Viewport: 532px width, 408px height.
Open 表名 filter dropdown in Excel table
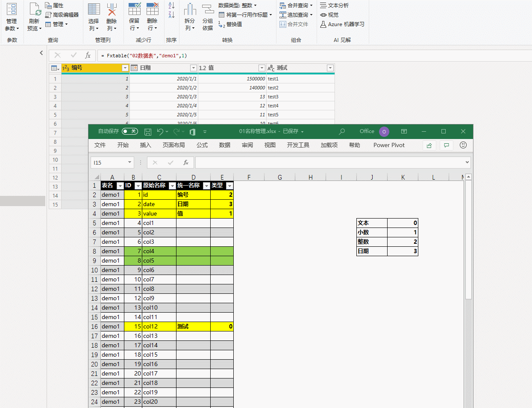pos(120,186)
